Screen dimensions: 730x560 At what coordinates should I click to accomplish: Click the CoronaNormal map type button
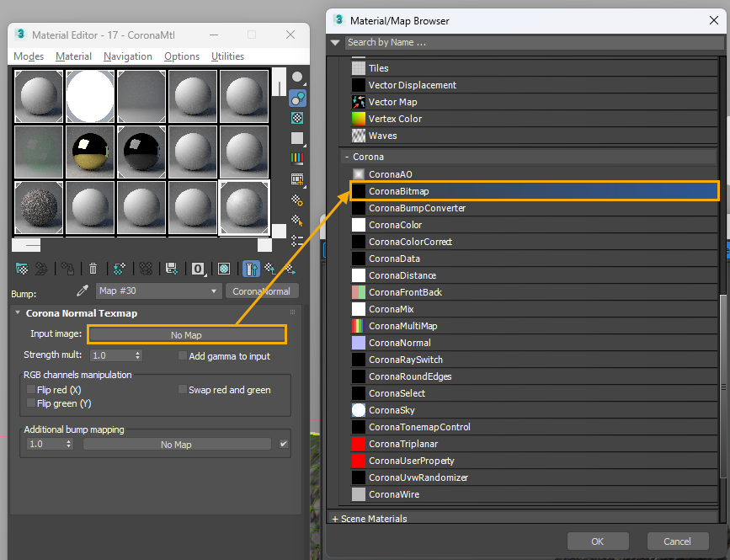262,291
